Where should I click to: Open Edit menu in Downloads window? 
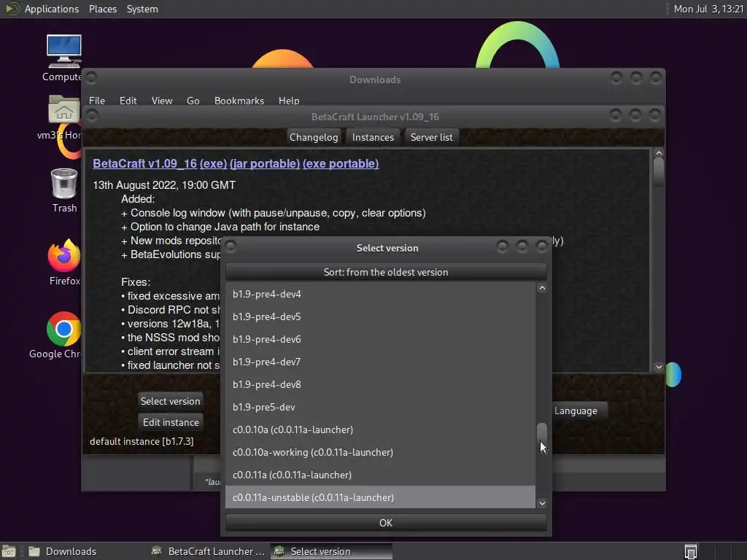(x=128, y=101)
